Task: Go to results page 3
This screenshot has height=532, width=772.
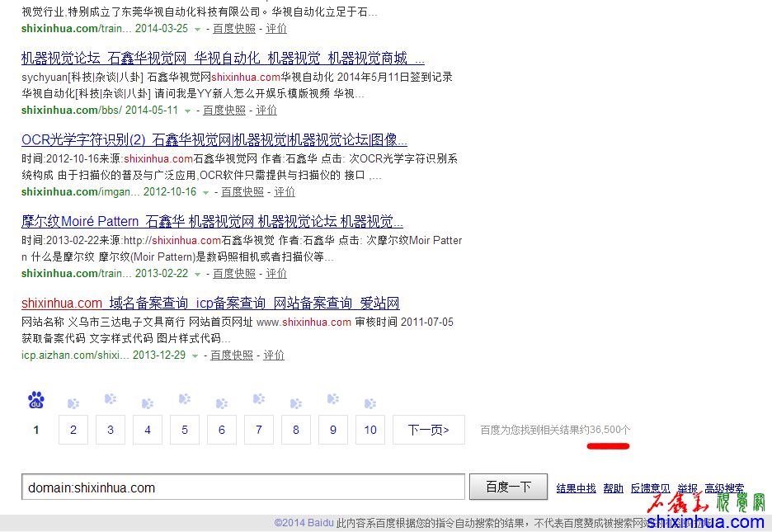Action: (x=111, y=430)
